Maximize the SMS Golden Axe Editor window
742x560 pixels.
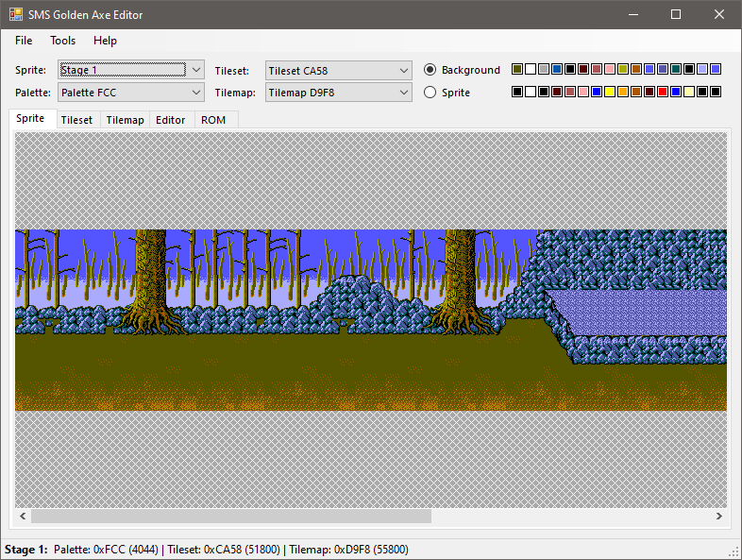(676, 15)
